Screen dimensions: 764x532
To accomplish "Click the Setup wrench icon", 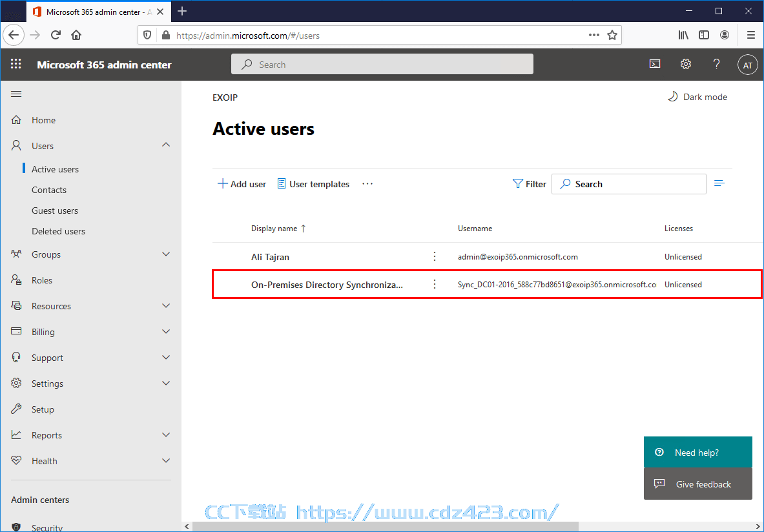I will [x=16, y=409].
